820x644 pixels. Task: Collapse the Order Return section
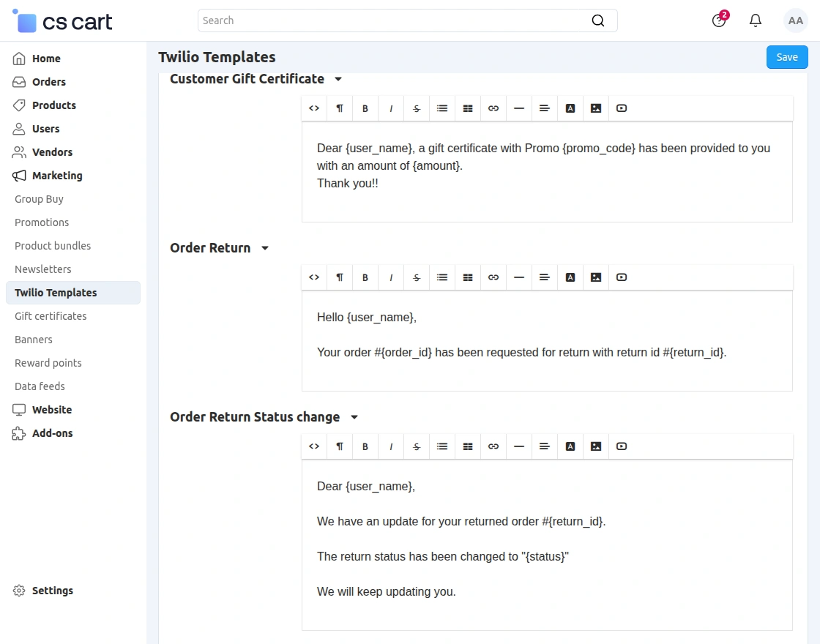(264, 247)
